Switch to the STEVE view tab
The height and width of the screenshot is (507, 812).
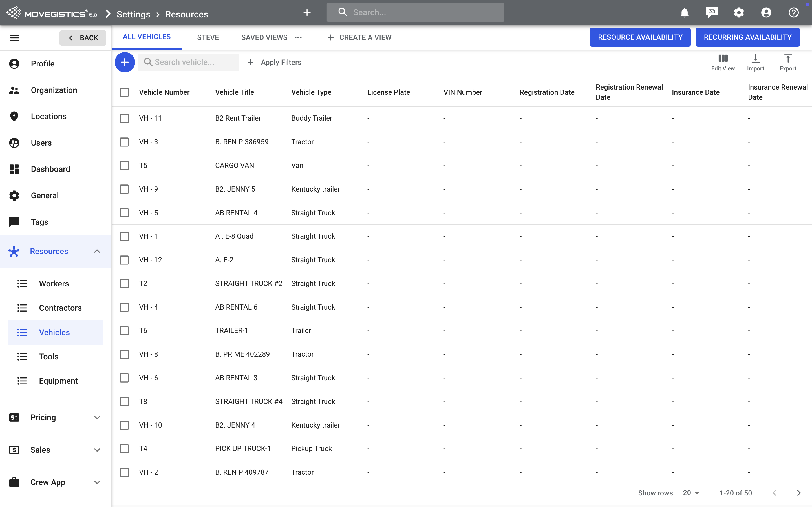pyautogui.click(x=208, y=37)
